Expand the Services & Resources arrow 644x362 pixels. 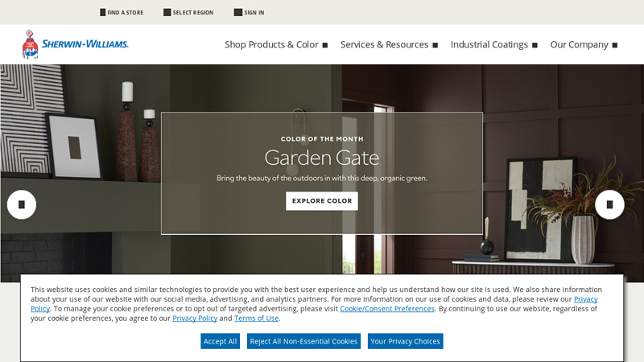click(x=436, y=45)
